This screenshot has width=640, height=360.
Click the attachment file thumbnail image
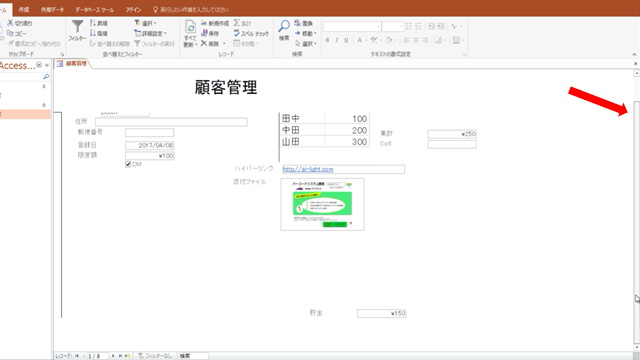tap(322, 204)
